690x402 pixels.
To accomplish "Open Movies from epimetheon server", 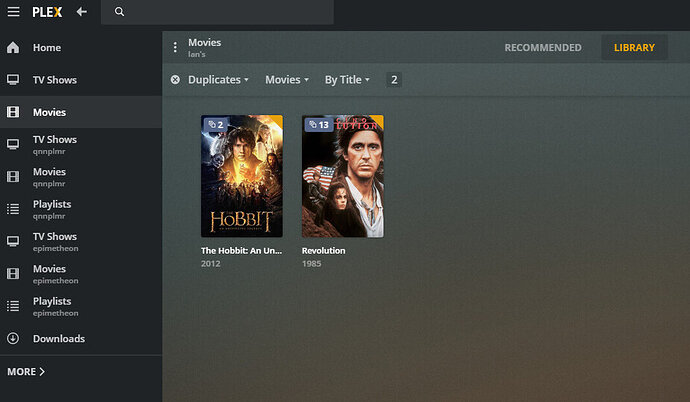I will [81, 274].
